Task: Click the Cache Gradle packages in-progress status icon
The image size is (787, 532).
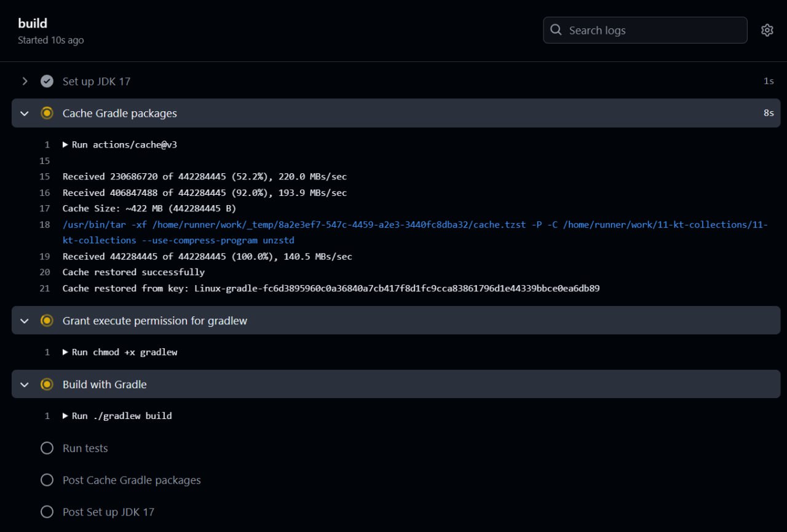Action: pos(47,113)
